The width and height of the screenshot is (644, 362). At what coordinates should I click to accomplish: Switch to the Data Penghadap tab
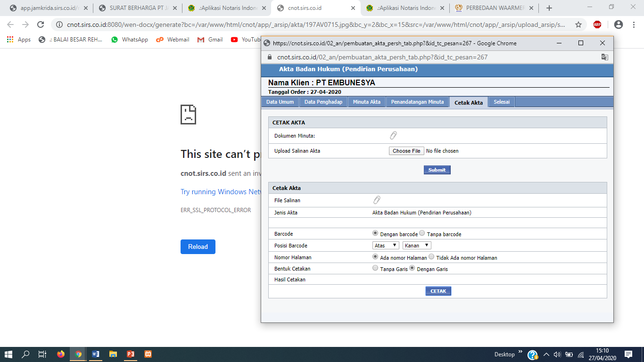coord(323,102)
